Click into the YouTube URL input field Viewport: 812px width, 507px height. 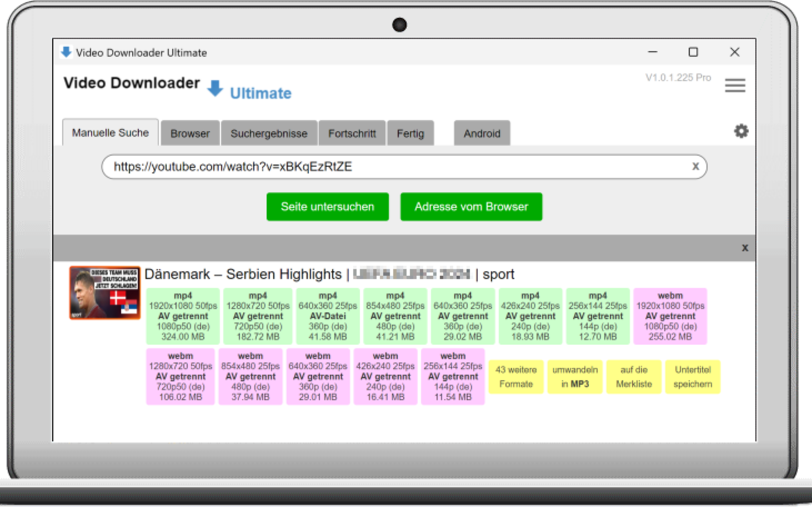[404, 167]
